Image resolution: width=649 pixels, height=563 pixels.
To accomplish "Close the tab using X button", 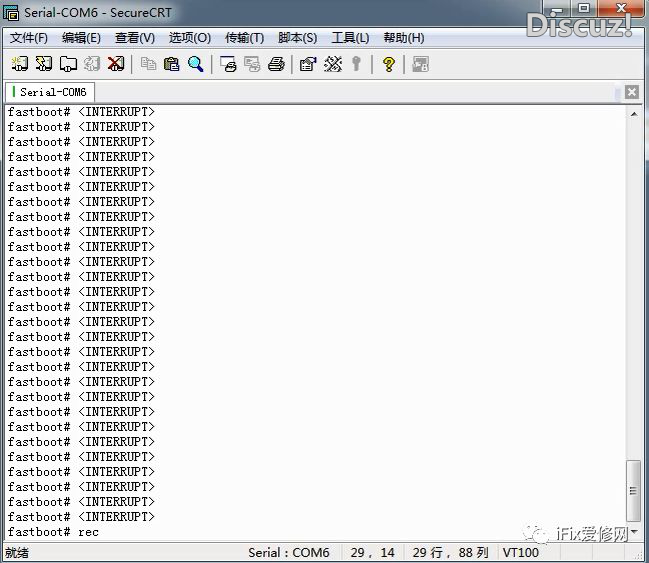I will (x=631, y=92).
